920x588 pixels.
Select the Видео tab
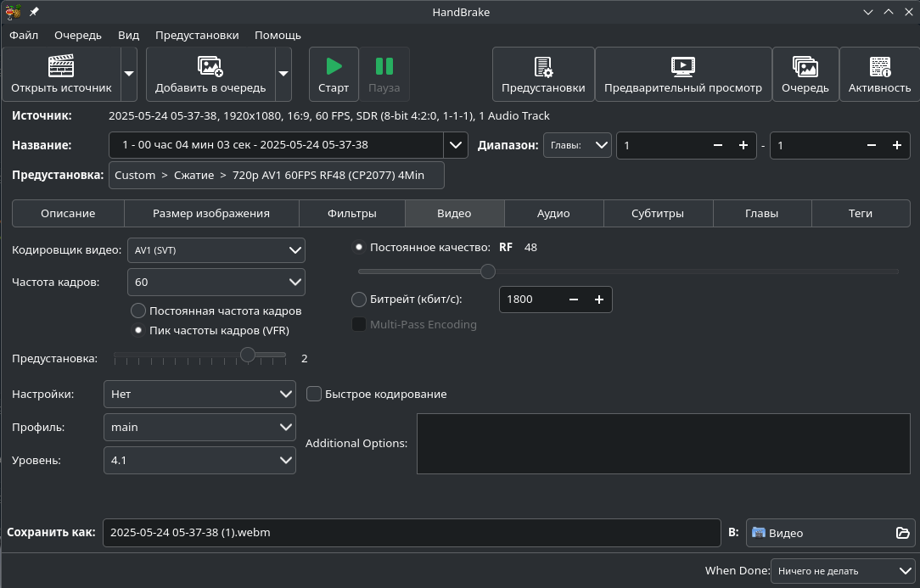pyautogui.click(x=454, y=213)
